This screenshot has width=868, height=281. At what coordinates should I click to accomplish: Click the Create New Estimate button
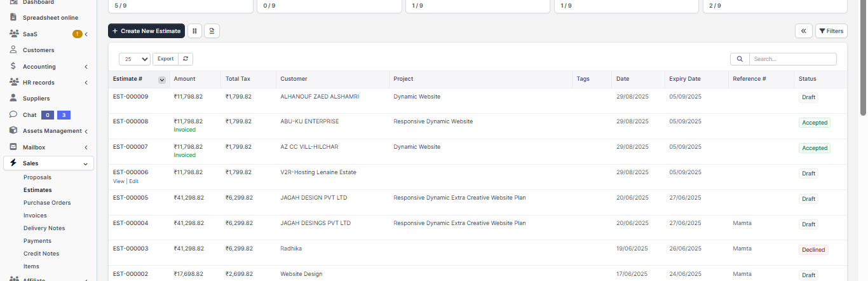[146, 31]
